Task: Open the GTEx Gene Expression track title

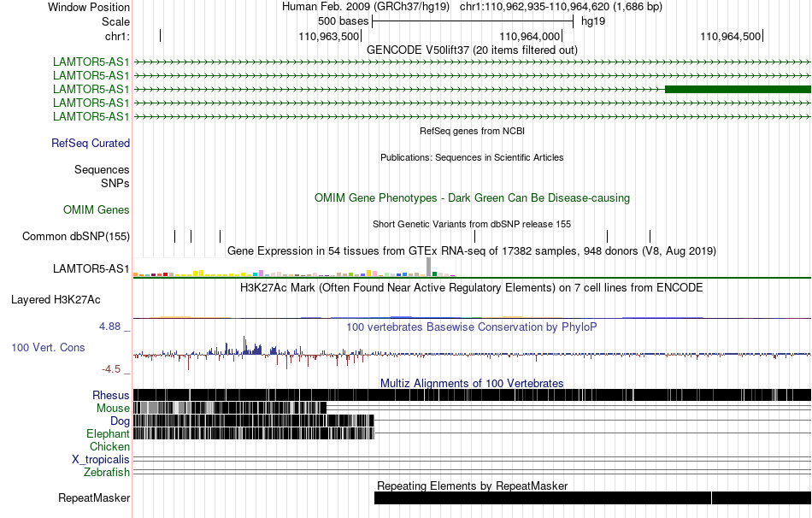Action: pos(472,250)
